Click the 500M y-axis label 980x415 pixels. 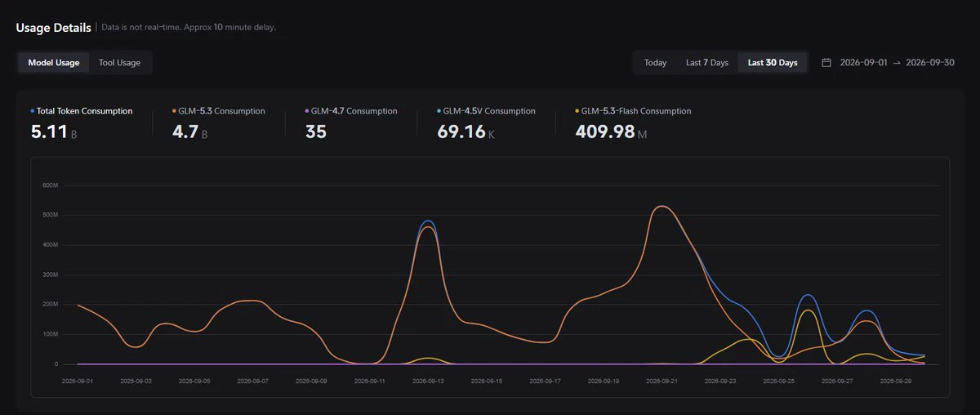pyautogui.click(x=50, y=215)
